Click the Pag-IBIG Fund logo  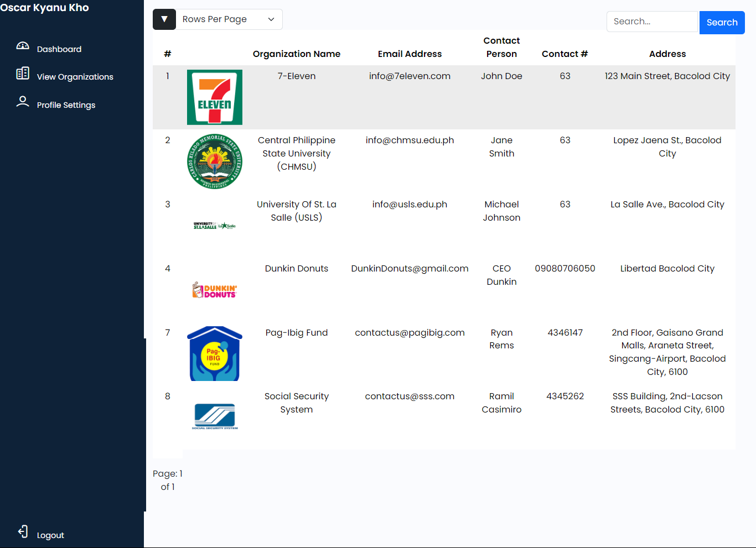(215, 353)
